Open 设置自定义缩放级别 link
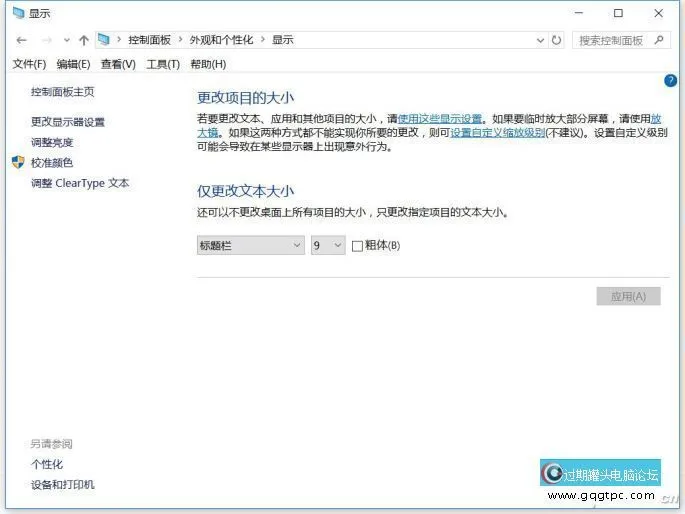685x514 pixels. click(497, 133)
